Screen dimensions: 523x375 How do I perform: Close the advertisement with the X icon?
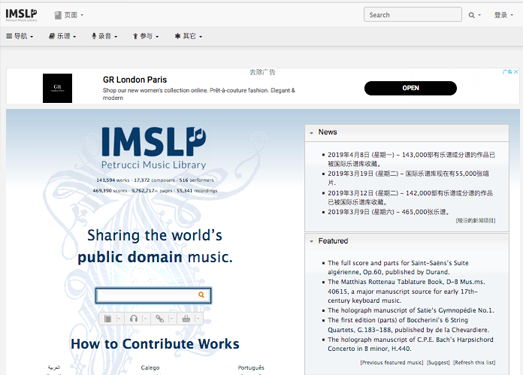(516, 72)
